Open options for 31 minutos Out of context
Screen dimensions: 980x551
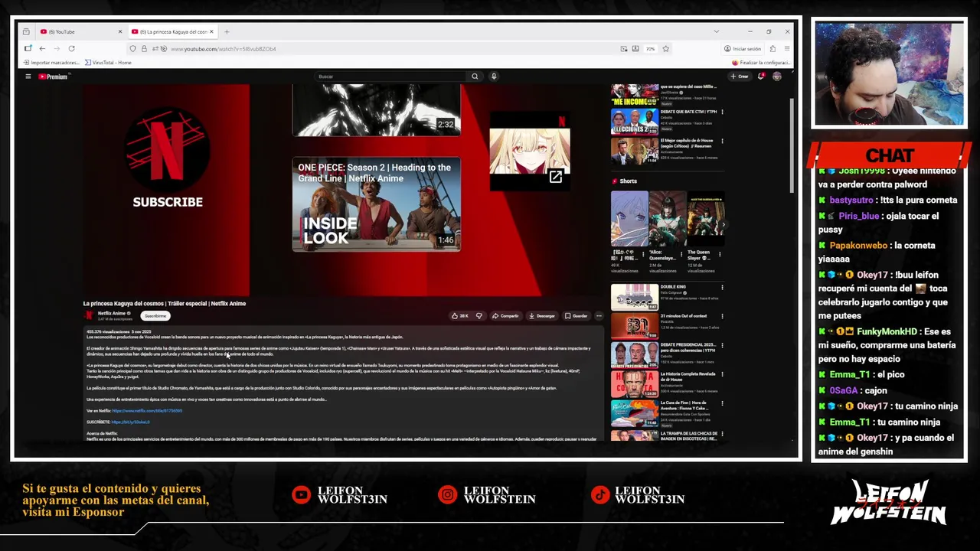pyautogui.click(x=722, y=316)
